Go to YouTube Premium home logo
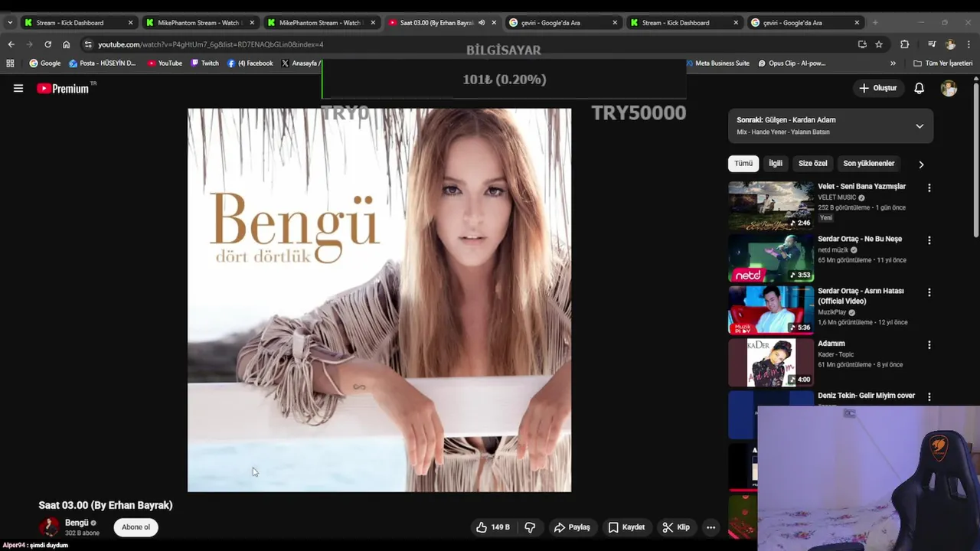980x551 pixels. pyautogui.click(x=63, y=89)
